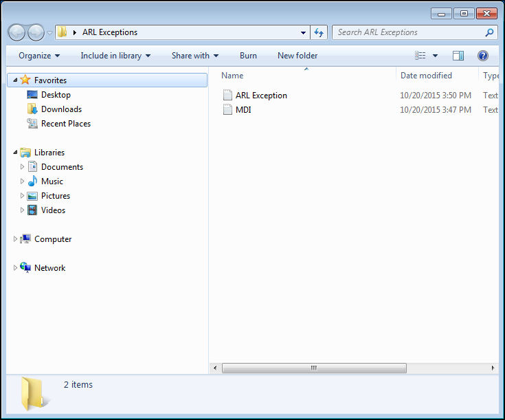505x420 pixels.
Task: Select Network in the navigation pane
Action: (50, 268)
